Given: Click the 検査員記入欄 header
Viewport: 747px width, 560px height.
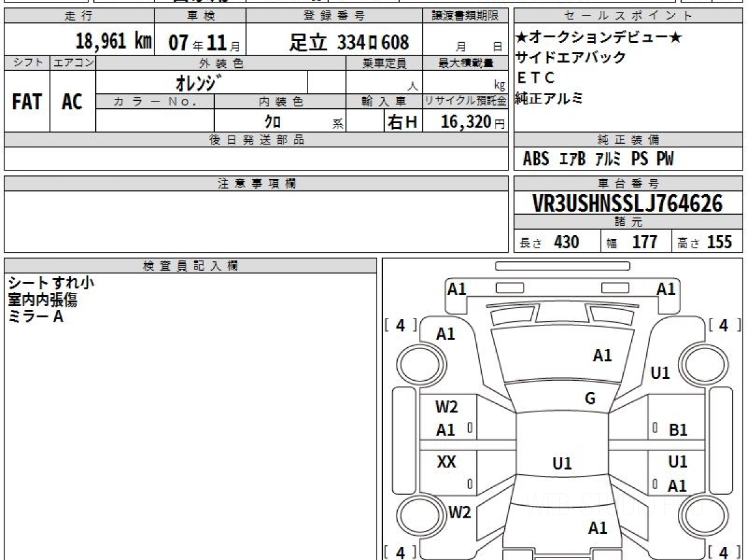Looking at the screenshot, I should (x=190, y=265).
